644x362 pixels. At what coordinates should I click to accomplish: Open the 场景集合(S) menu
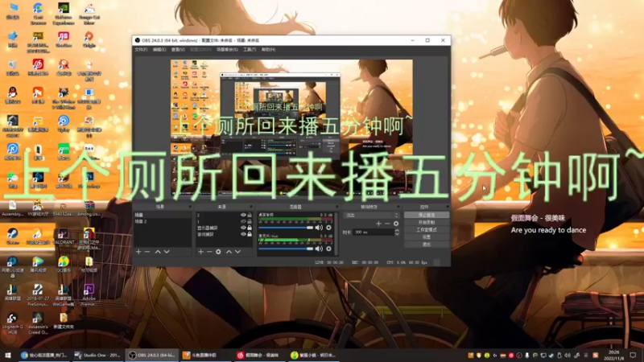click(227, 50)
